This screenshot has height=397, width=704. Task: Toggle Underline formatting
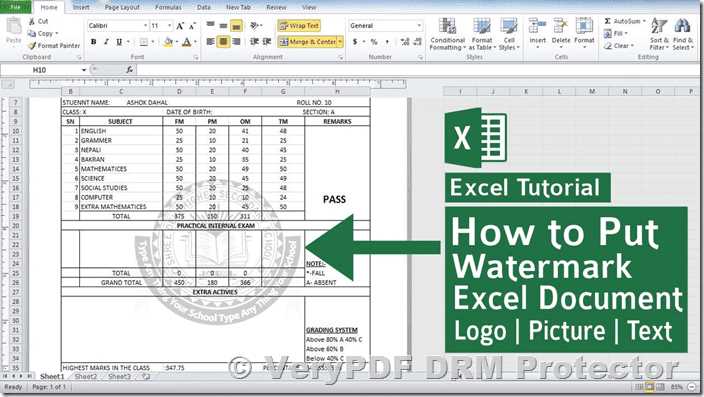pos(119,42)
